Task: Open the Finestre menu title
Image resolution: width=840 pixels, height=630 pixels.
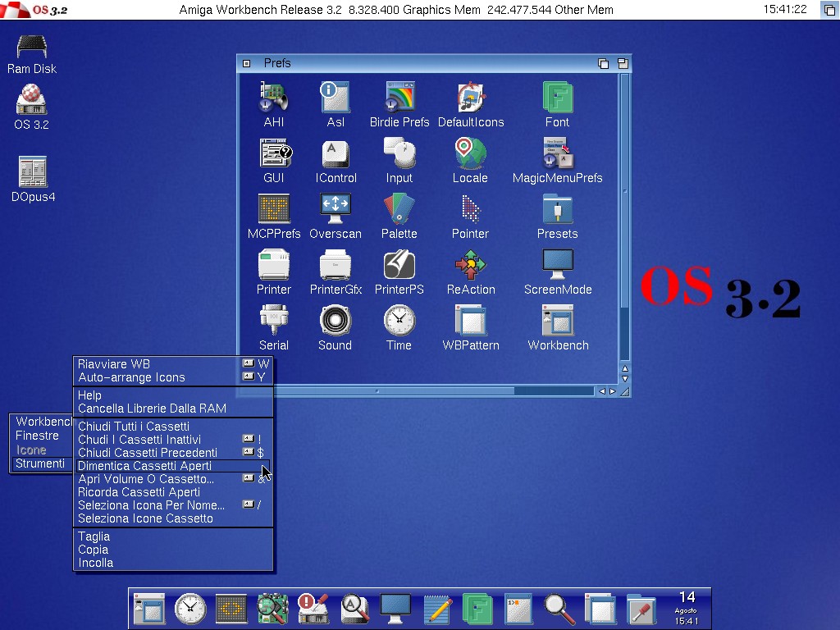Action: coord(38,436)
